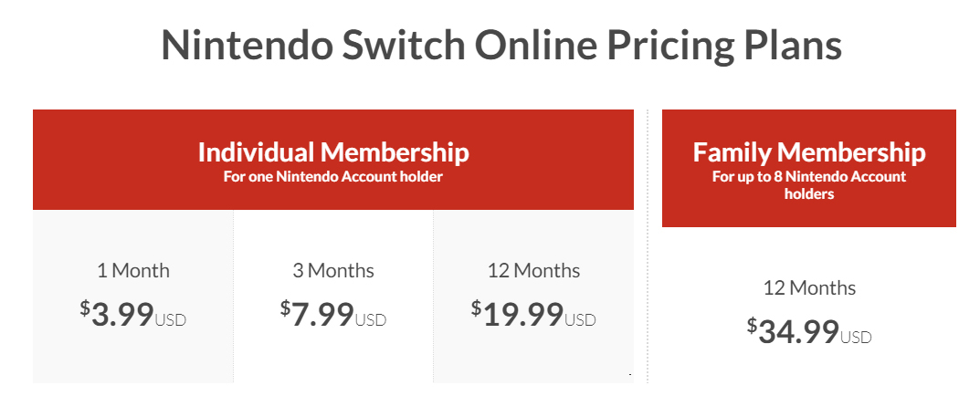
Task: Click the USD label beside 34.99
Action: 856,338
